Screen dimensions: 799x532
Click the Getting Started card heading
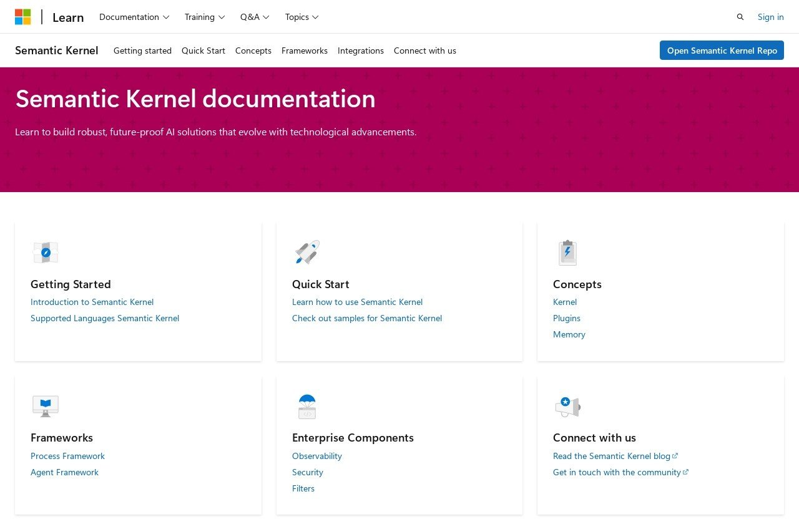point(71,284)
